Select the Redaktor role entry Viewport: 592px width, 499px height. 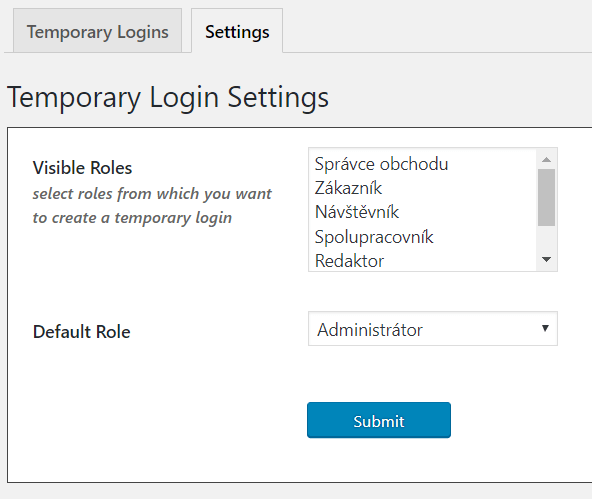point(422,260)
